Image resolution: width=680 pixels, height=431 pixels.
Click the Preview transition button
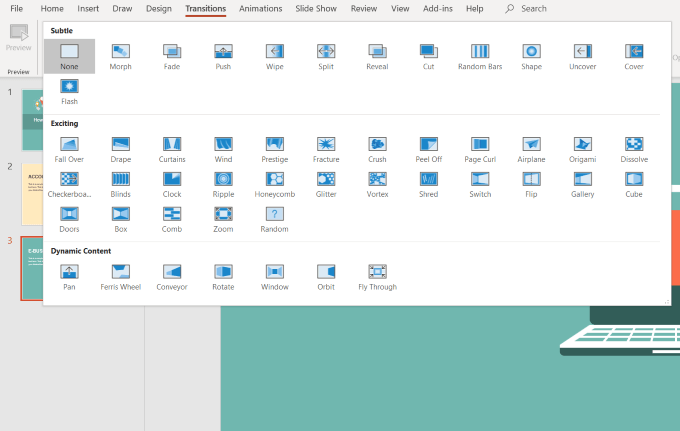[19, 38]
